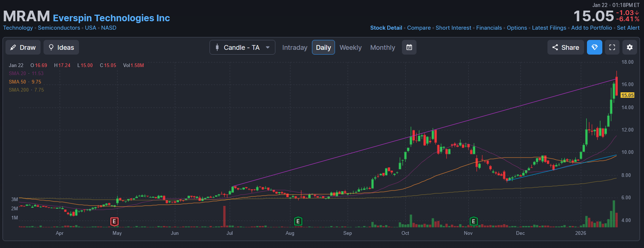Click the 3M volume axis label

(14, 199)
